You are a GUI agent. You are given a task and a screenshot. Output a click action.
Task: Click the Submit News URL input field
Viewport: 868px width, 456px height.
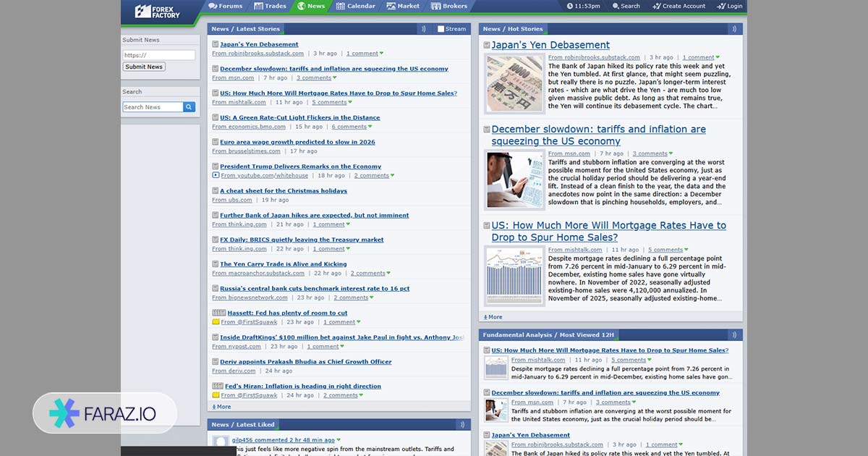[x=158, y=55]
